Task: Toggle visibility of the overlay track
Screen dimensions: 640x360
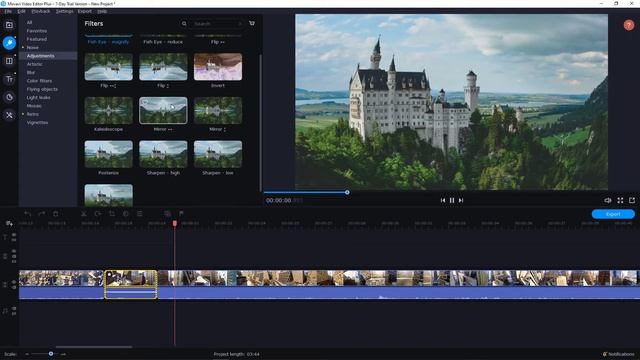Action: tap(14, 251)
